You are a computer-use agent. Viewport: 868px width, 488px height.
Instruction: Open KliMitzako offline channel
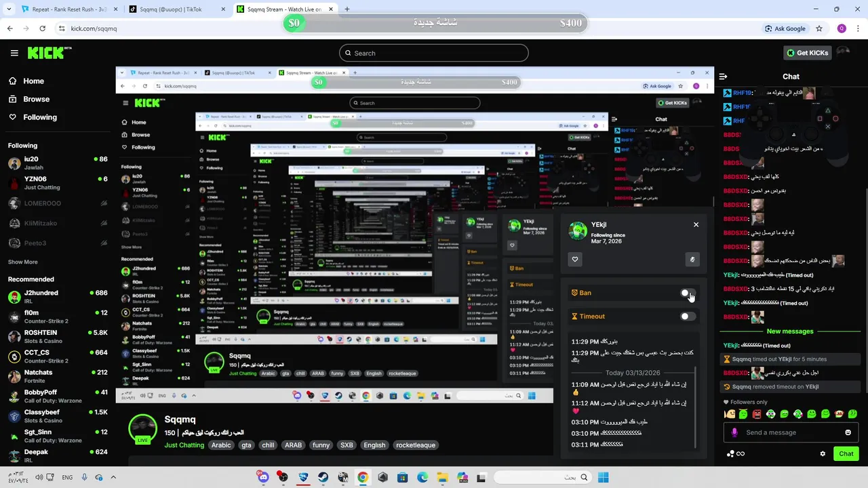point(57,223)
